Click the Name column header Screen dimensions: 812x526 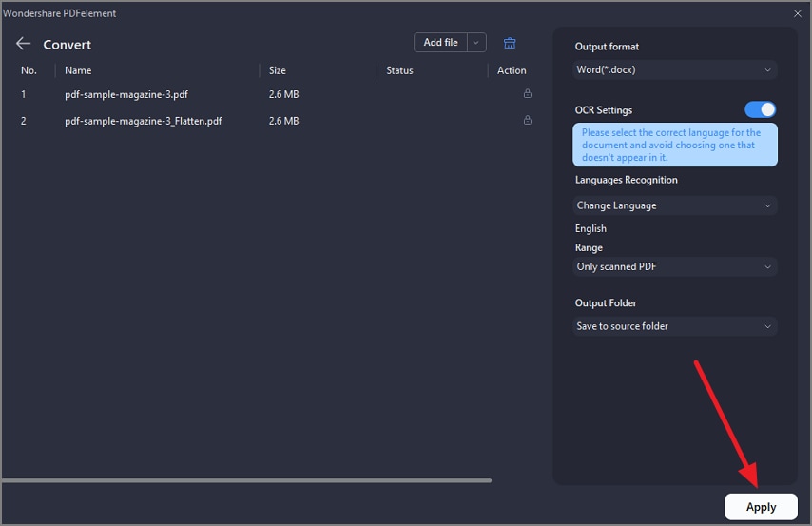78,70
